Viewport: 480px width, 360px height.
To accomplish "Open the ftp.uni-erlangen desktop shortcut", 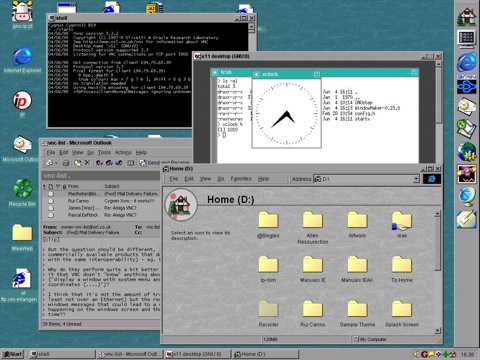I will click(x=20, y=284).
